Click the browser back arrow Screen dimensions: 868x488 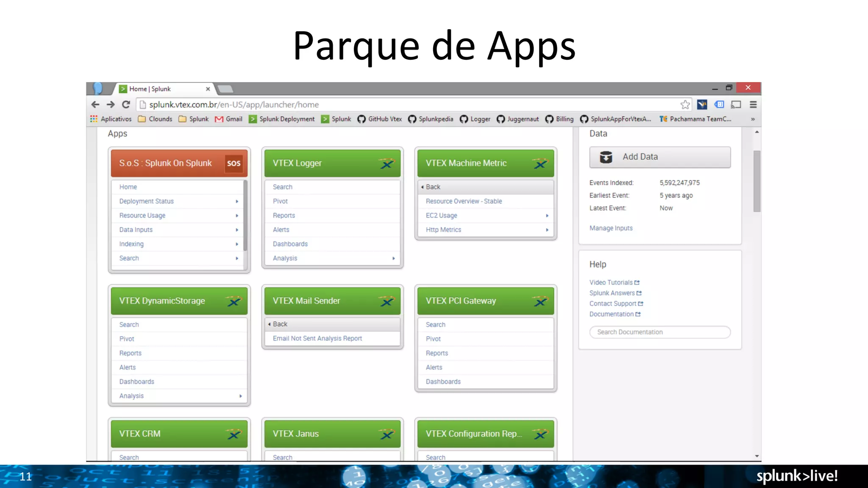pyautogui.click(x=95, y=105)
